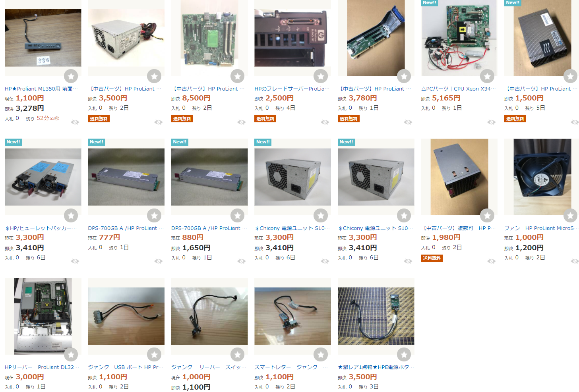Toggle eye icon on HPのブレードサーバー listing
Viewport: 579px width, 392px height.
coord(325,122)
